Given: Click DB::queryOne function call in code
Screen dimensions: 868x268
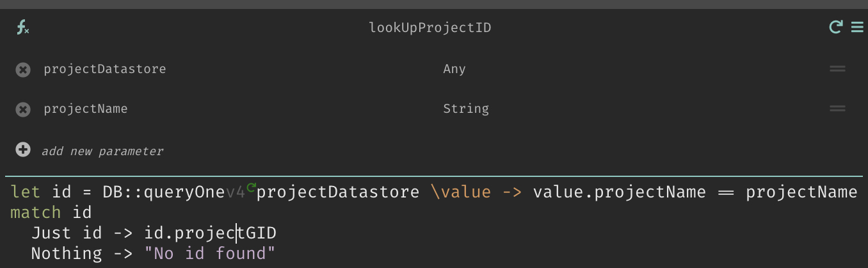Looking at the screenshot, I should 163,192.
